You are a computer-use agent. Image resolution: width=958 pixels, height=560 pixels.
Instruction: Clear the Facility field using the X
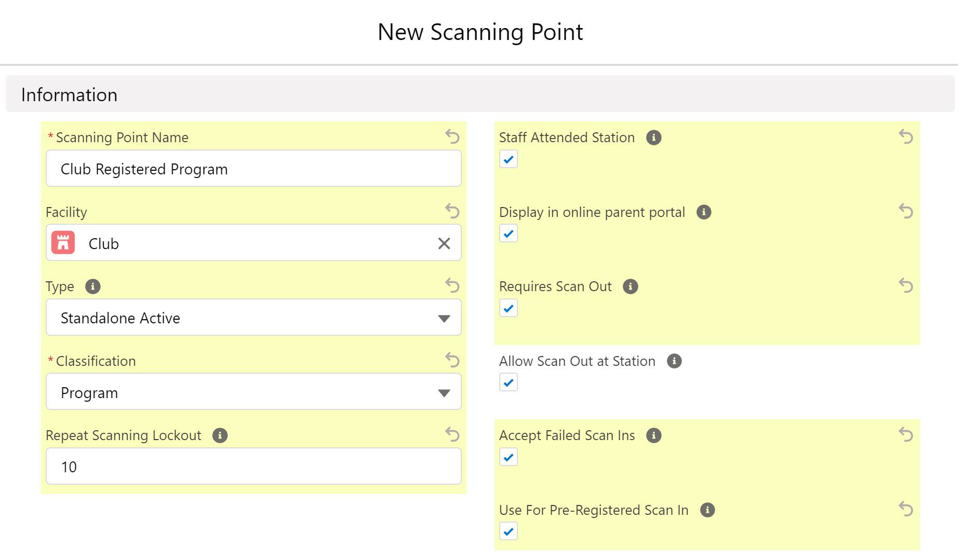coord(444,243)
